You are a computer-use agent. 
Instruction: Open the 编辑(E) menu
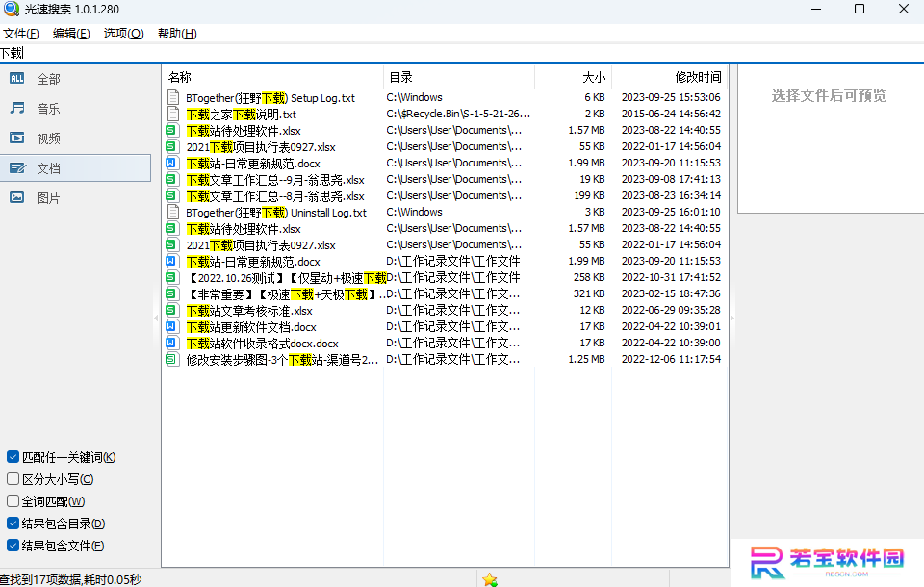pos(71,34)
